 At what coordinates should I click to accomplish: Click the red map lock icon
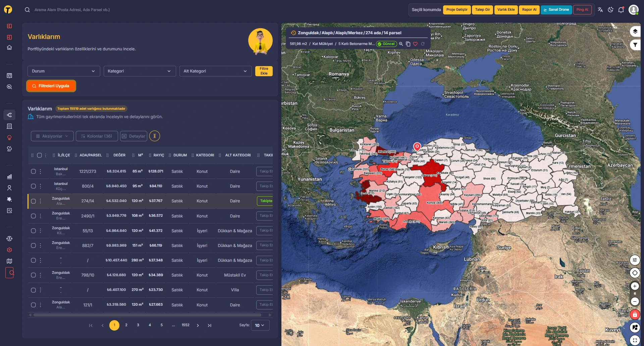click(635, 314)
